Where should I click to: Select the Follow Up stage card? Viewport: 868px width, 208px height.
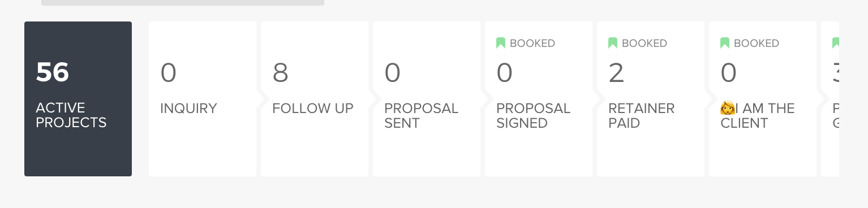315,99
